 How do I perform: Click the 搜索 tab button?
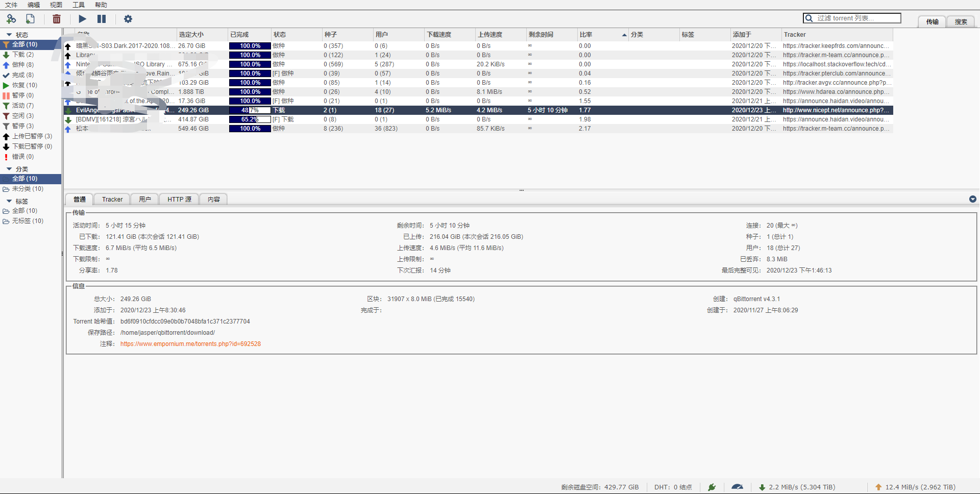(961, 22)
